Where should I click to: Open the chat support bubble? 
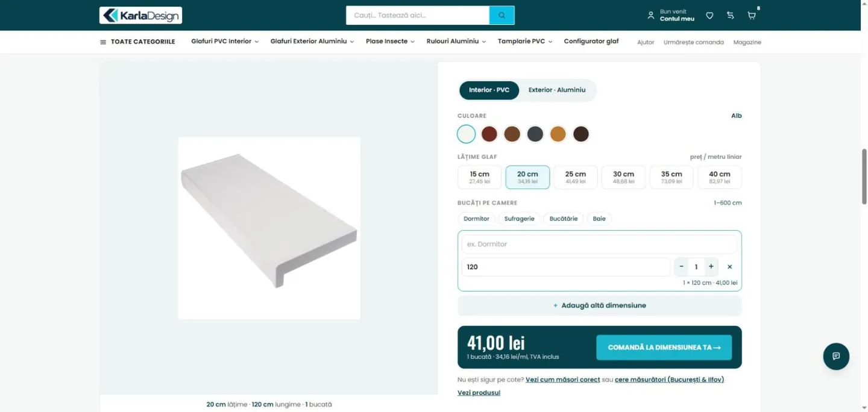click(836, 356)
